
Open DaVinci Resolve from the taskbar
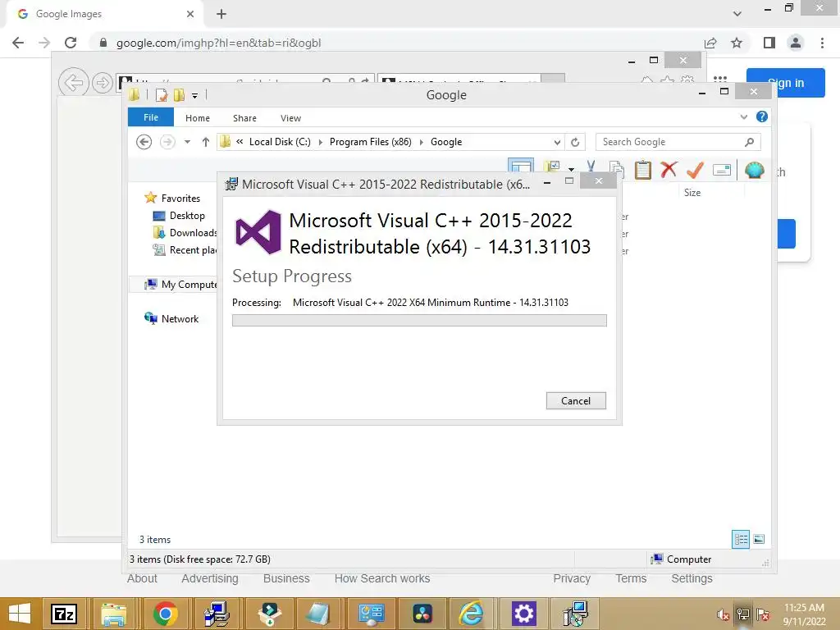pyautogui.click(x=422, y=614)
